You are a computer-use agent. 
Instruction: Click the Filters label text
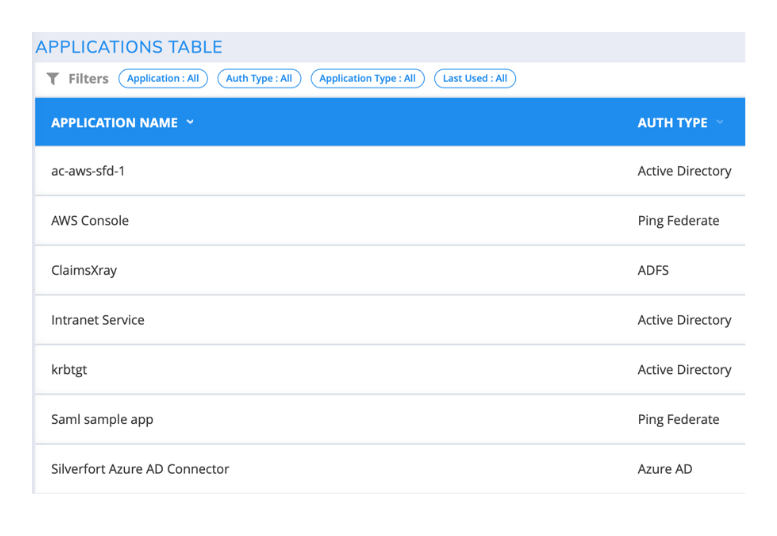pyautogui.click(x=88, y=79)
